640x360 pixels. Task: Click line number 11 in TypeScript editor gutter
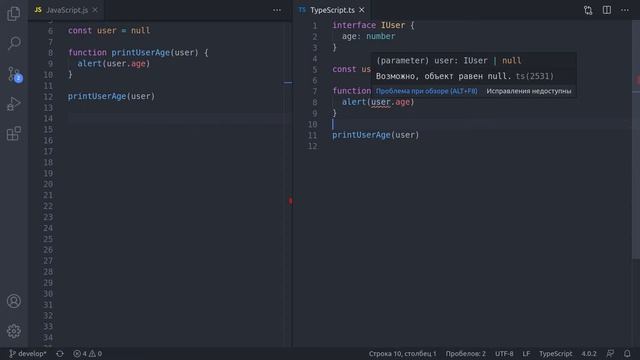(x=312, y=135)
